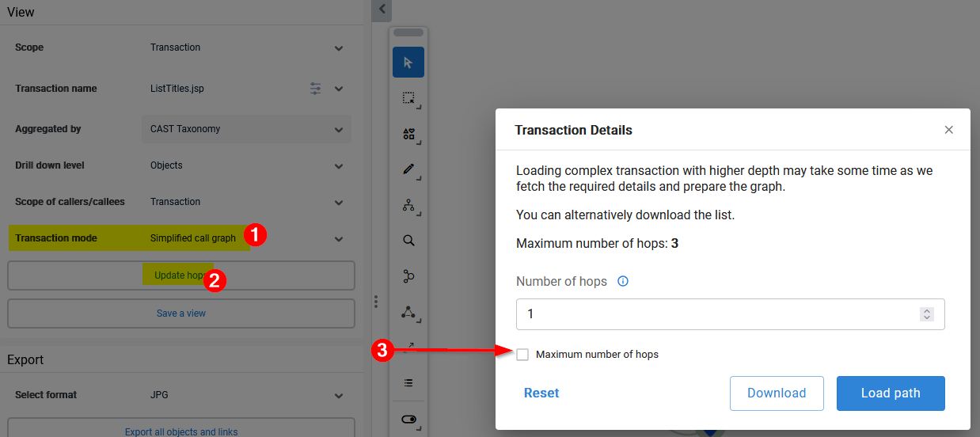Increment the Number of hops stepper
The image size is (980, 437).
(927, 311)
